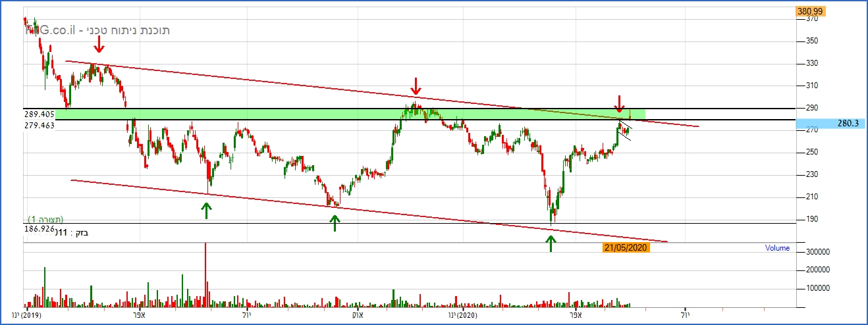
Task: Click the green (תצורה 1) pattern label
Action: 45,219
